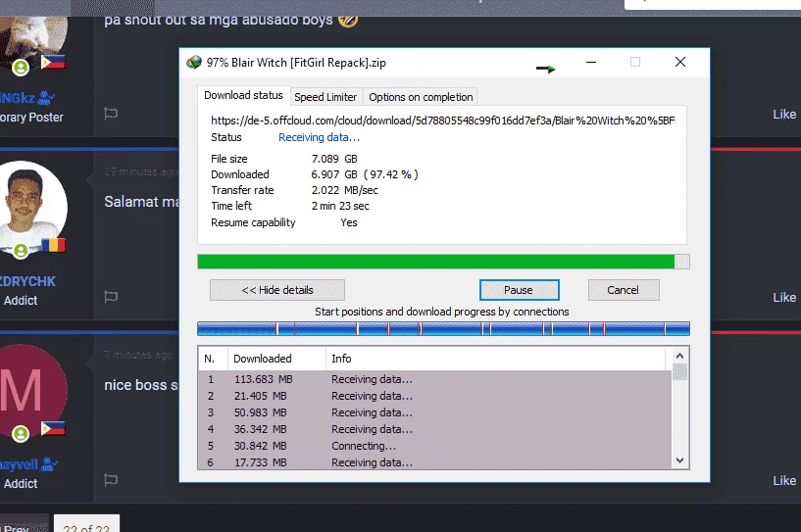801x532 pixels.
Task: Click the M letter avatar in forum
Action: point(31,391)
